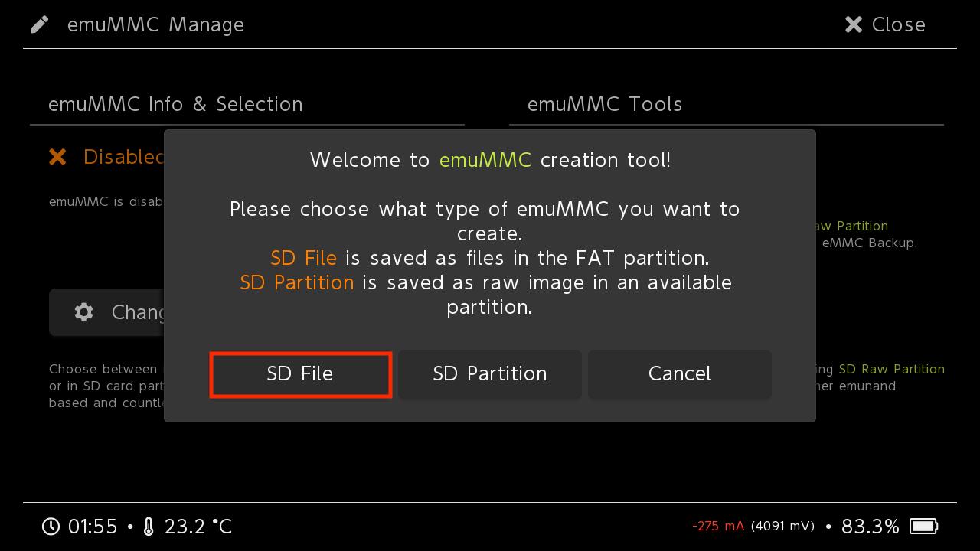Click the clock icon in the status bar
The width and height of the screenshot is (980, 551).
(51, 526)
